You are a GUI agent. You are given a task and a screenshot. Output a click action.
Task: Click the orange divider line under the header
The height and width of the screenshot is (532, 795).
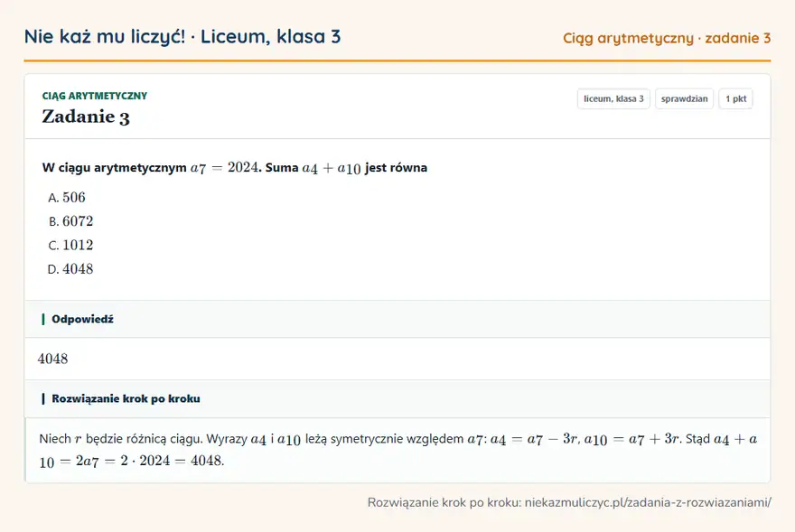397,61
